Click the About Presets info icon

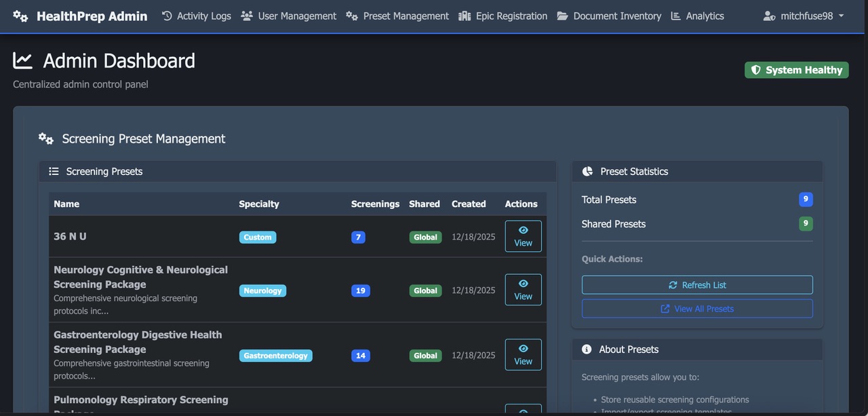pos(586,349)
